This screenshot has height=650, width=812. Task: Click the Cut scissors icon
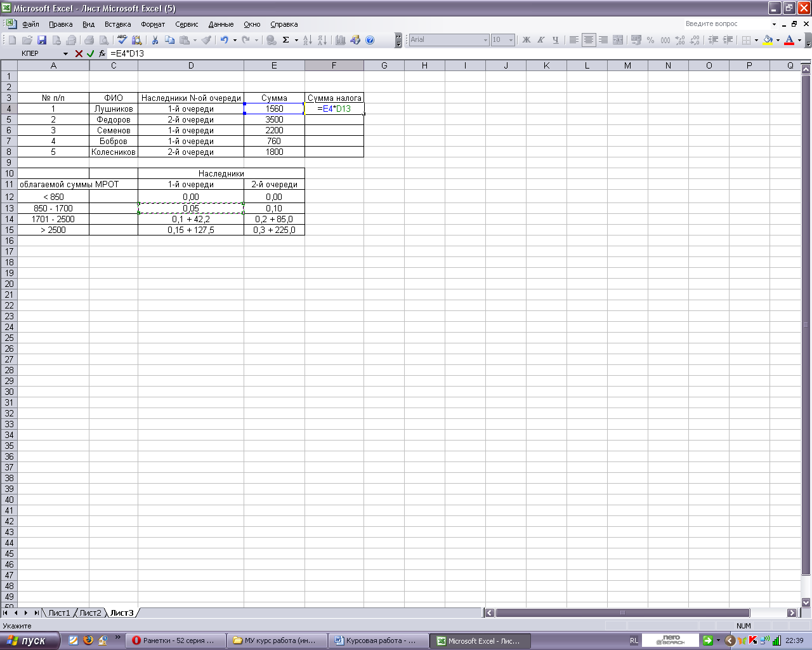(x=155, y=40)
